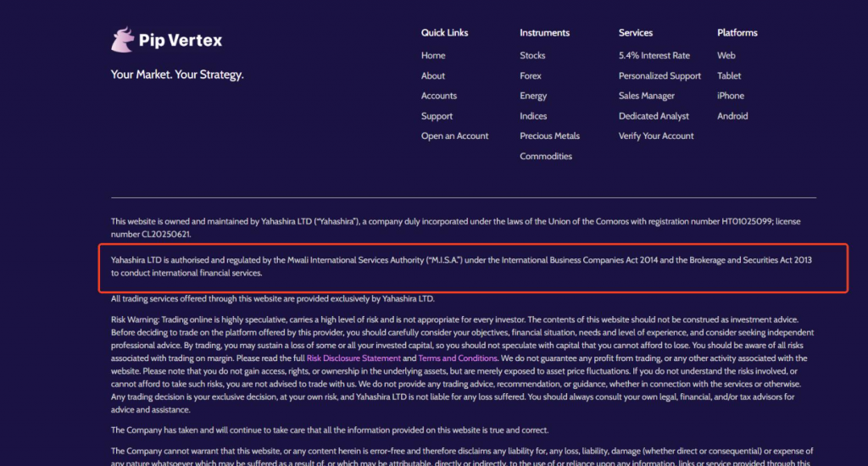Screen dimensions: 868x466
Task: Click Verify Your Account link
Action: (x=655, y=136)
